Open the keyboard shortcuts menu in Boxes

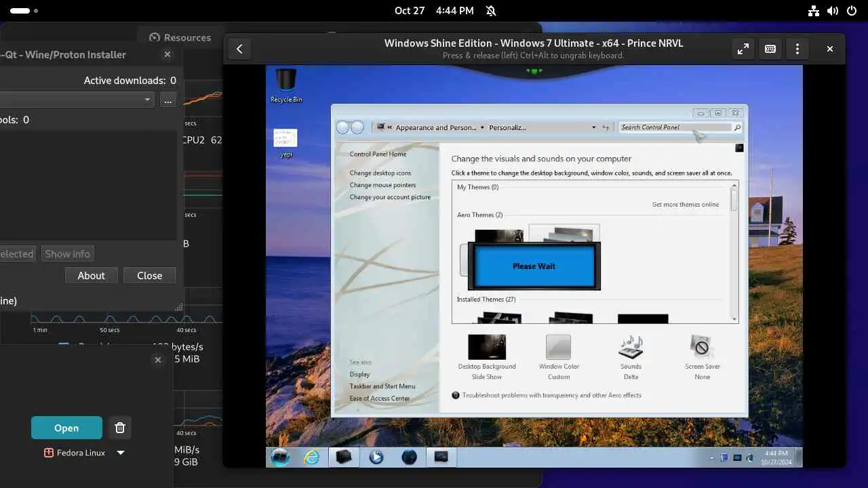[770, 49]
